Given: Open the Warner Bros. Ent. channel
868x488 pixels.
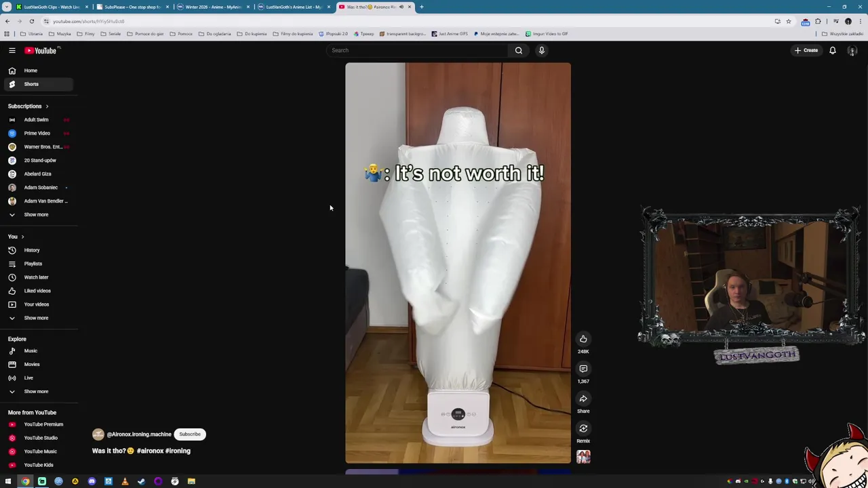Looking at the screenshot, I should (x=39, y=146).
